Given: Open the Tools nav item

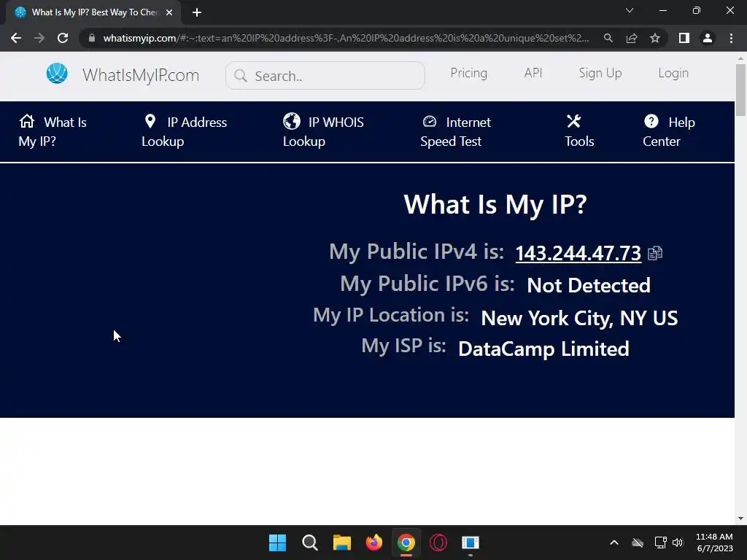Looking at the screenshot, I should pyautogui.click(x=578, y=131).
